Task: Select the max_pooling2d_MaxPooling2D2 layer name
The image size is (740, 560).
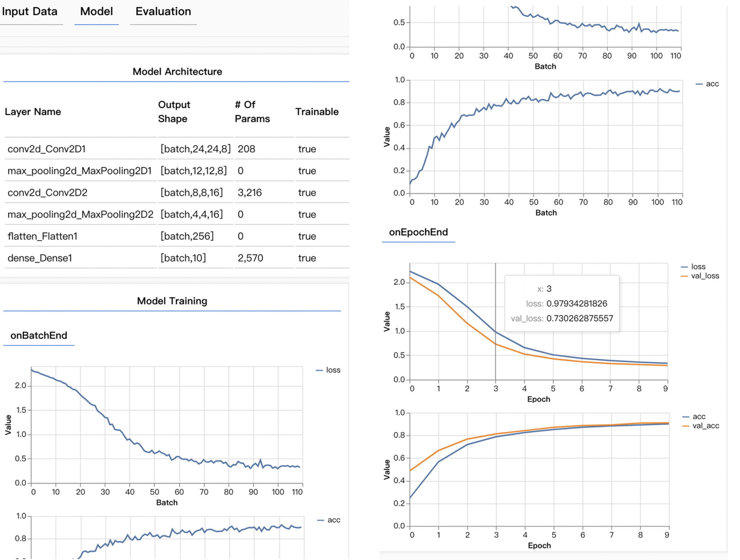Action: (x=80, y=215)
